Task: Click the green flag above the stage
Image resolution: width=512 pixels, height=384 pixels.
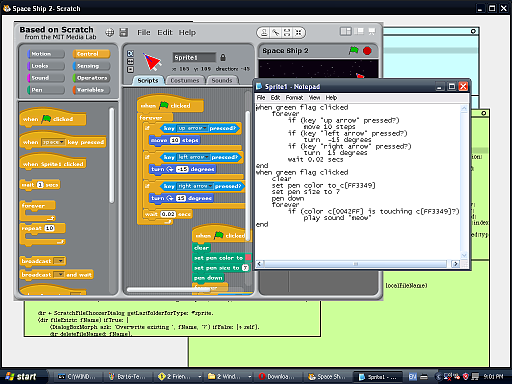Action: coord(353,51)
